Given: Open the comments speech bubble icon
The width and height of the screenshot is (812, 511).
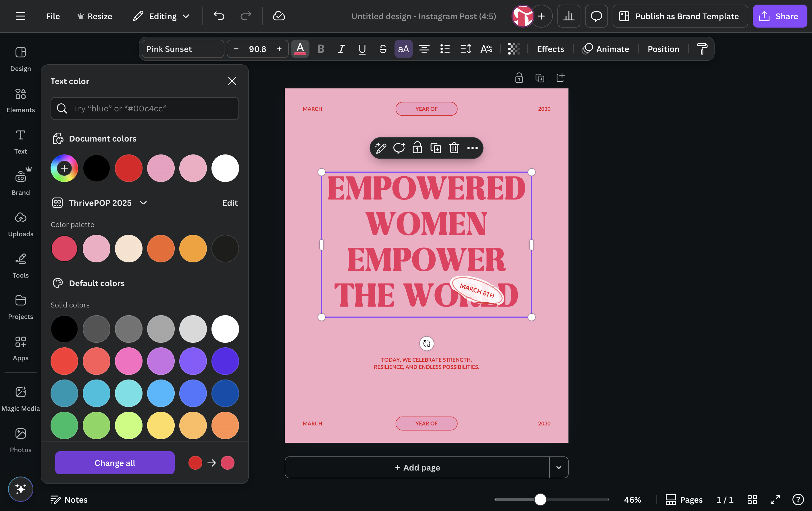Looking at the screenshot, I should (x=596, y=16).
